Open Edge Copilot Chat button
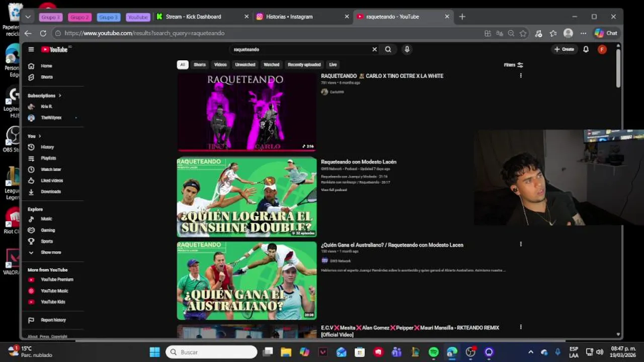Screen dimensions: 644x362 [606, 33]
